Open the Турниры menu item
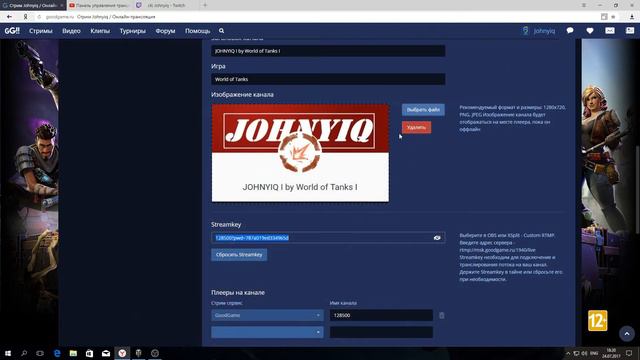The height and width of the screenshot is (360, 640). tap(133, 31)
